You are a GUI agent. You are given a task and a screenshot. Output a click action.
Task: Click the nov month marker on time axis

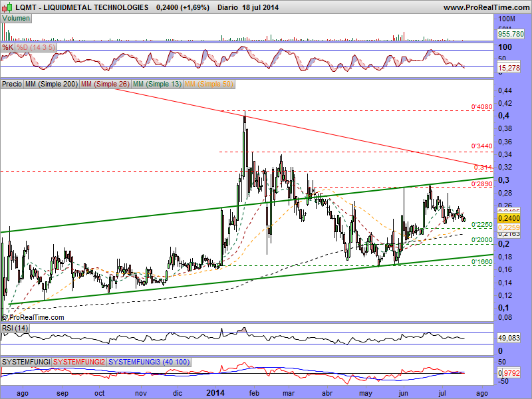pyautogui.click(x=141, y=393)
